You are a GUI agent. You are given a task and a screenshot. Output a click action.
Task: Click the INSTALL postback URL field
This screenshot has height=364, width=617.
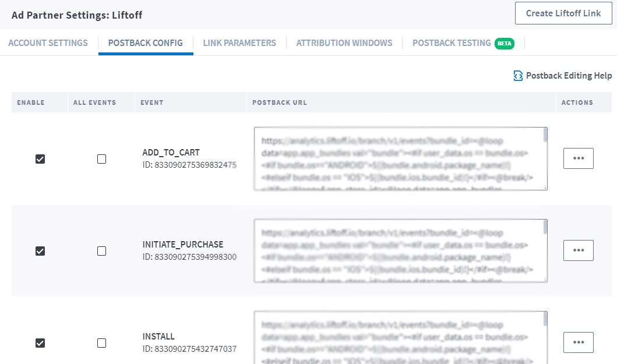click(x=401, y=338)
